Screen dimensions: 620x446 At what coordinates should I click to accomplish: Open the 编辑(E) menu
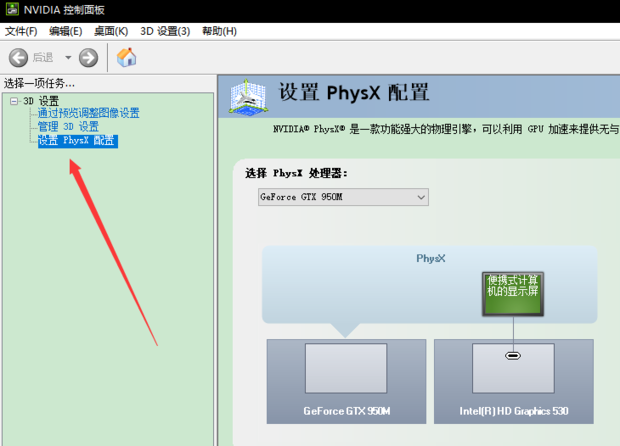tap(66, 31)
